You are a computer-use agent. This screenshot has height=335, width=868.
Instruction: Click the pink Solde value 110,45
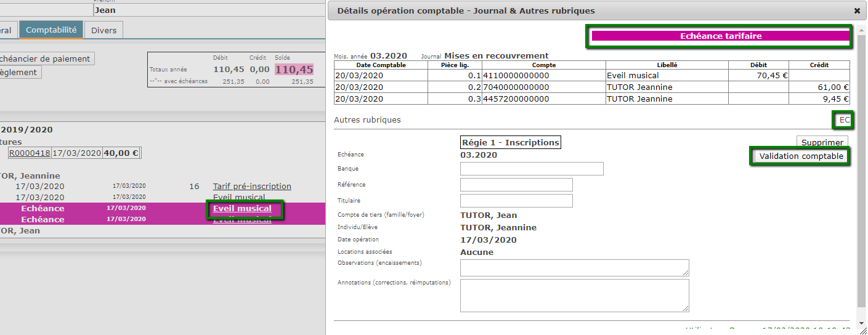pos(294,70)
